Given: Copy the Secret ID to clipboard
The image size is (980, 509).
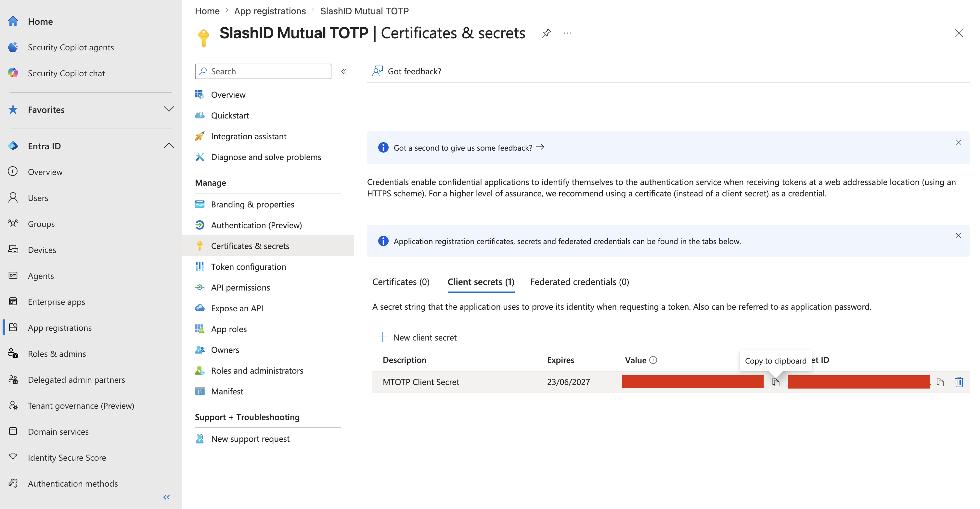Looking at the screenshot, I should [940, 382].
